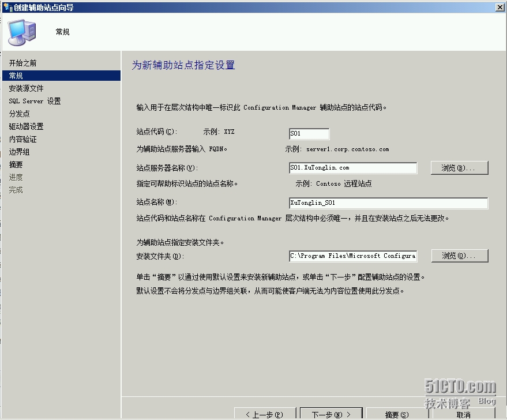
Task: Click the 站点服务器名称(V) label
Action: pyautogui.click(x=167, y=168)
